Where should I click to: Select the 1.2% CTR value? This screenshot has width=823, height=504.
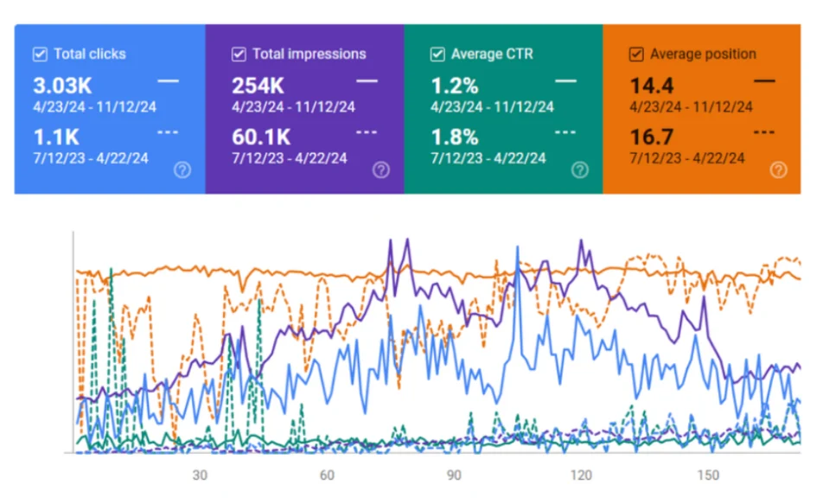click(x=455, y=86)
